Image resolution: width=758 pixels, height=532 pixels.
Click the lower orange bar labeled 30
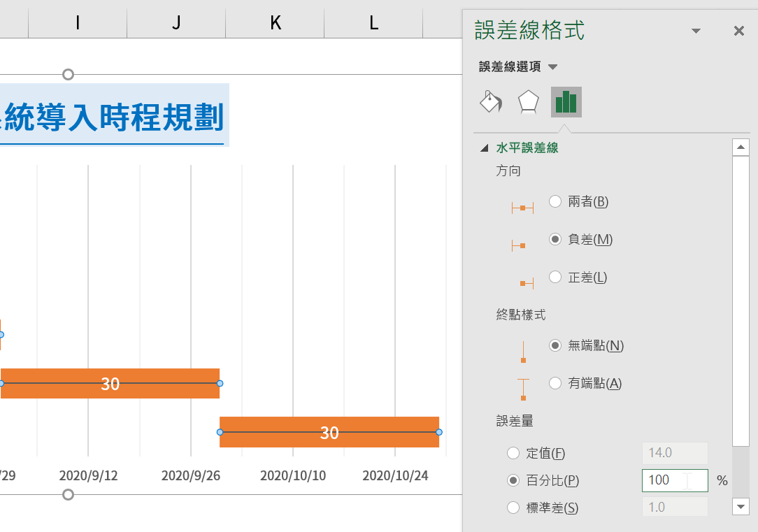(x=329, y=432)
